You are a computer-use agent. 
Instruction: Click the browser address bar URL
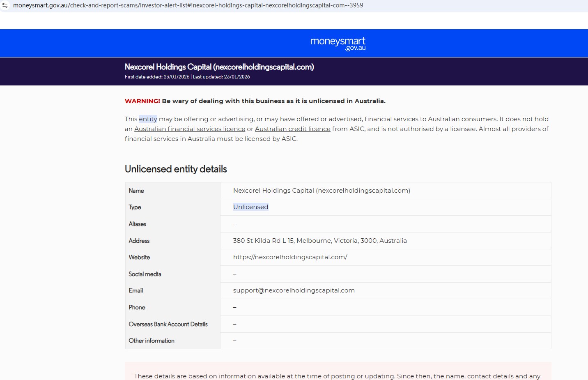point(188,5)
